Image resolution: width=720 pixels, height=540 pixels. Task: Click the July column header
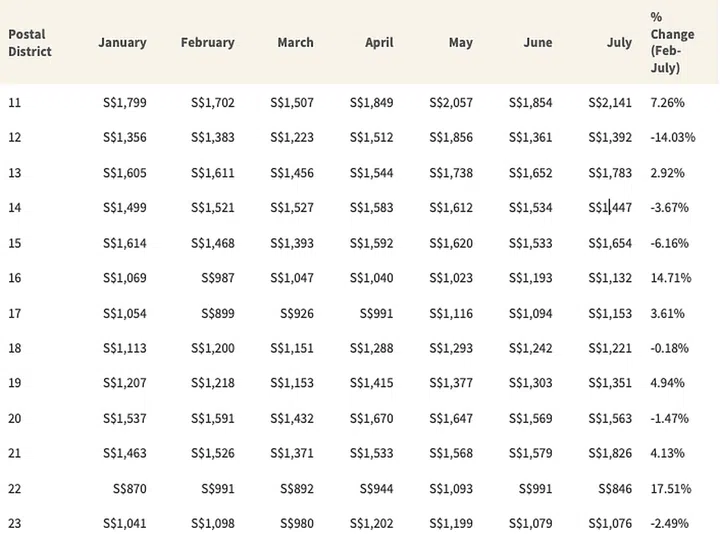tap(619, 43)
